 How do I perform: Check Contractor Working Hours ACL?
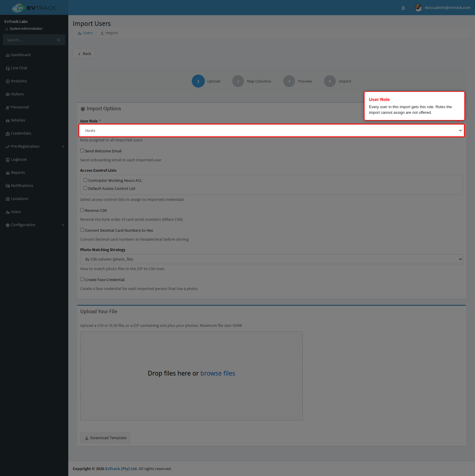tap(85, 180)
